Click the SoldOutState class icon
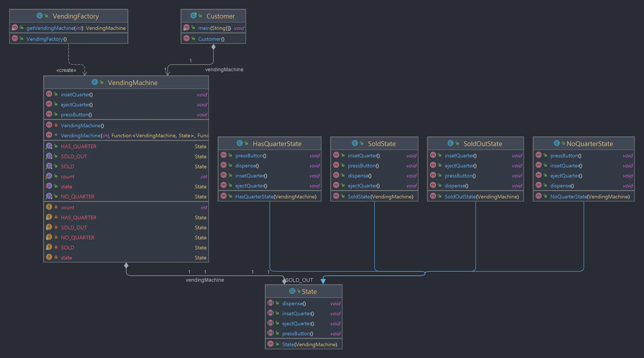644x358 pixels. click(450, 143)
